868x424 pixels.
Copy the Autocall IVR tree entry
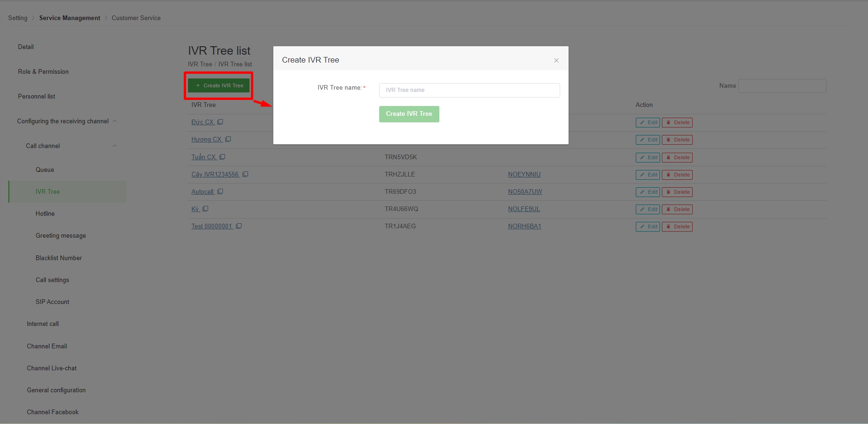click(221, 191)
